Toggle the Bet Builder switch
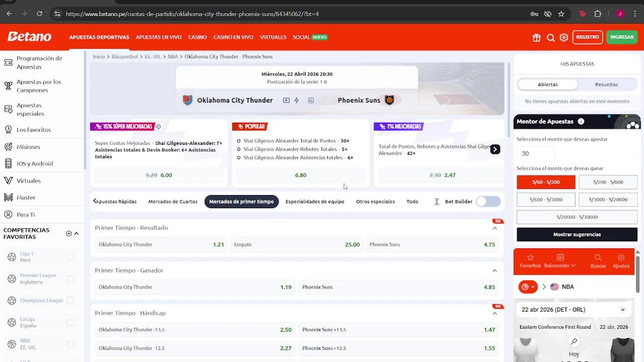This screenshot has height=362, width=644. point(489,202)
